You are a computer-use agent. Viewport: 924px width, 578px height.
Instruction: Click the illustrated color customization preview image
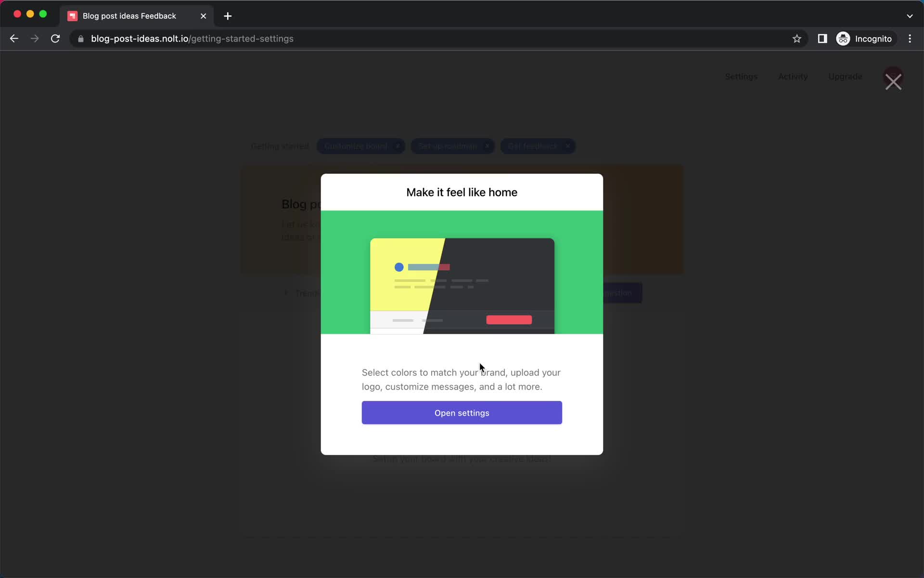[x=462, y=272]
